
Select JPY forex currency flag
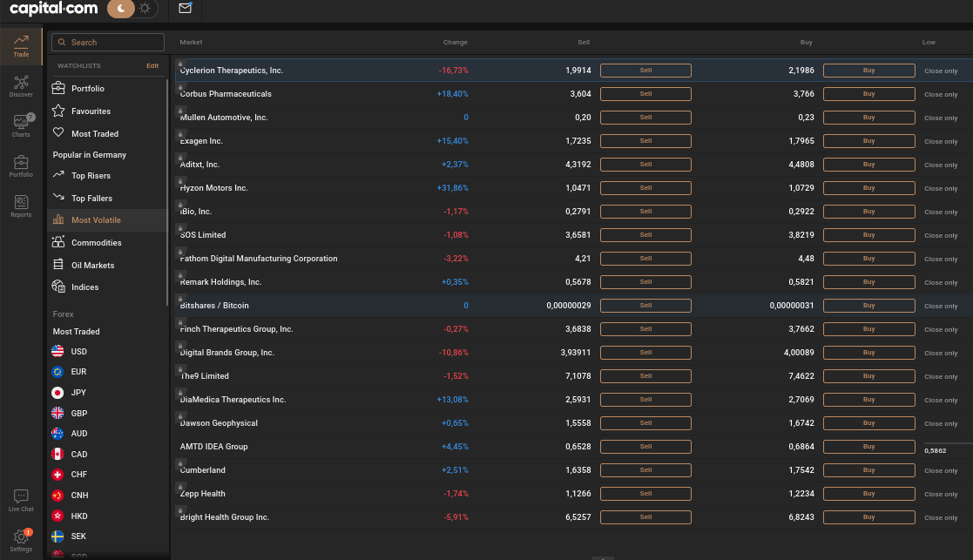(57, 393)
